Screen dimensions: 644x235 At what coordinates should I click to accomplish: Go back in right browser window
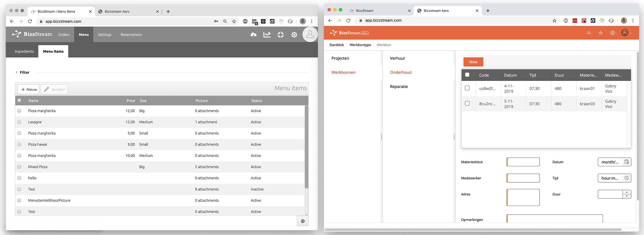330,21
